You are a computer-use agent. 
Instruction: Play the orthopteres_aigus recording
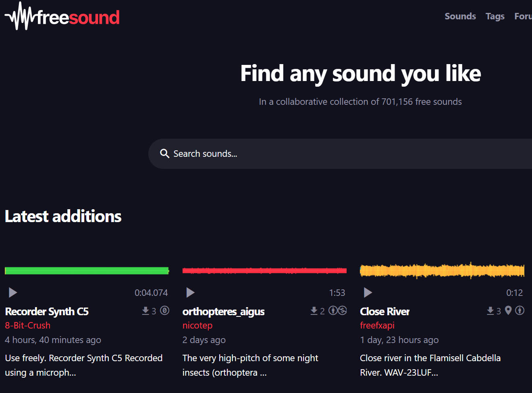pyautogui.click(x=190, y=292)
